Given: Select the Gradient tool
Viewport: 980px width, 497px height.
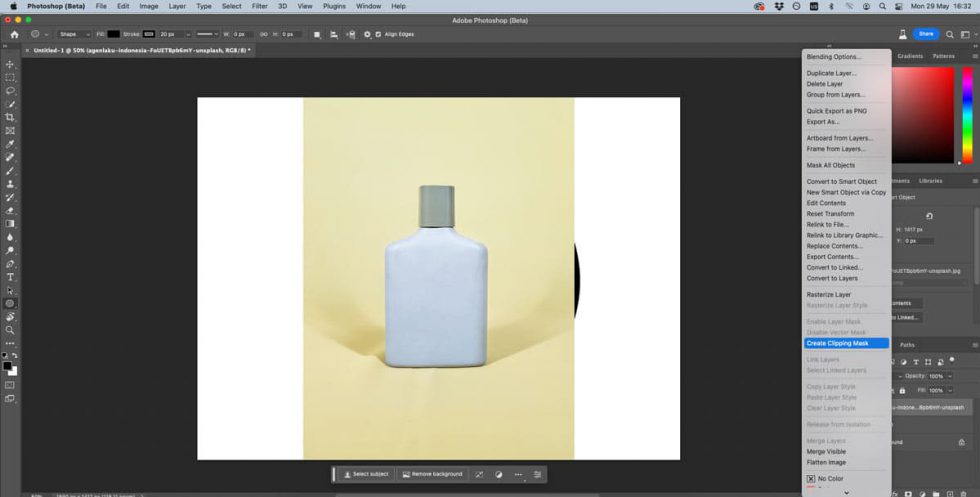Looking at the screenshot, I should click(x=10, y=224).
